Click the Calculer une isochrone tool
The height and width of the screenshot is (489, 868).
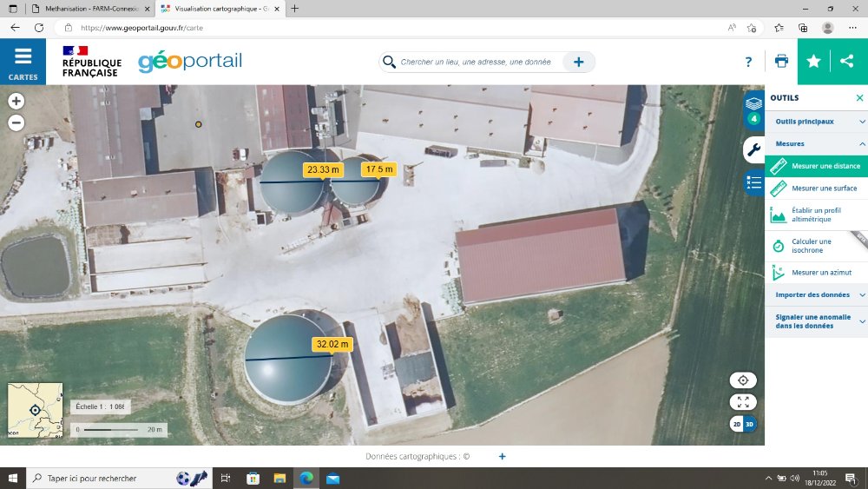tap(812, 246)
